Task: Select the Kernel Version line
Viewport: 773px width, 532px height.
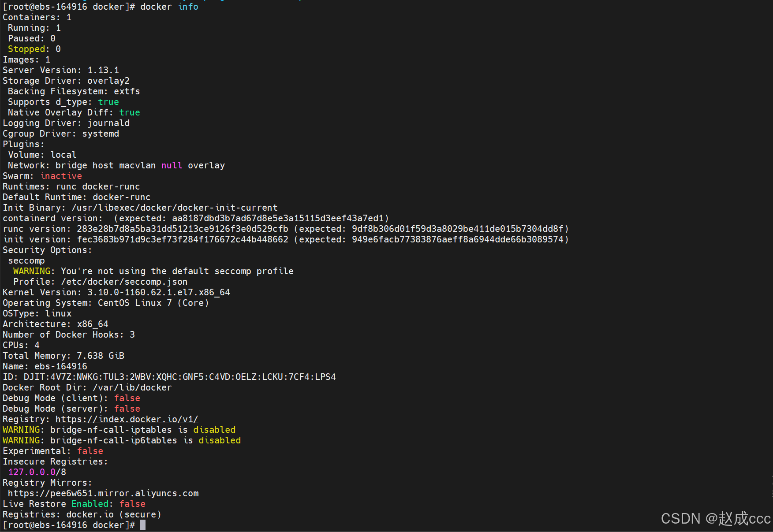Action: coord(116,292)
